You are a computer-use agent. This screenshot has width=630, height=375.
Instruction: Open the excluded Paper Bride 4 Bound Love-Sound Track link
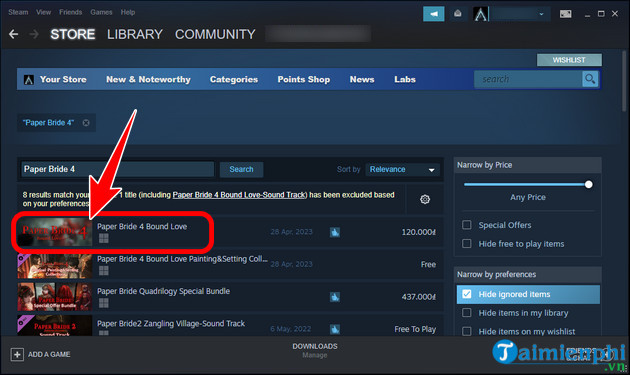(239, 195)
